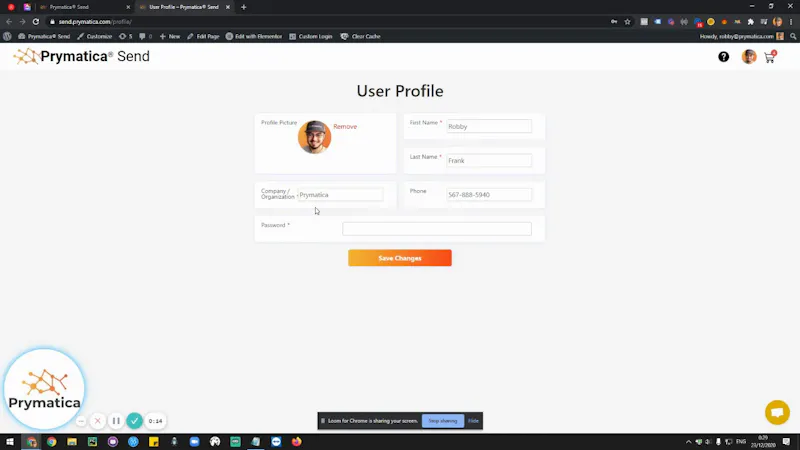
Task: Click the updates count in admin bar
Action: [x=126, y=36]
